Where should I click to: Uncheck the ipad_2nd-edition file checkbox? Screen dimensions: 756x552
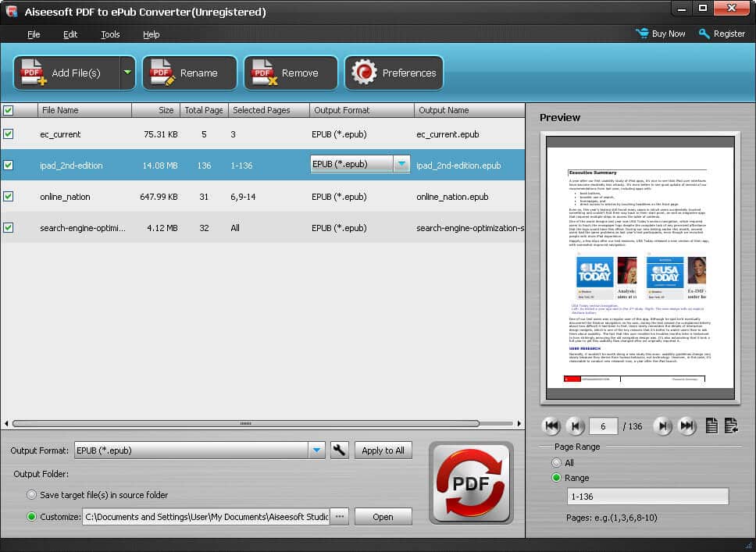8,165
